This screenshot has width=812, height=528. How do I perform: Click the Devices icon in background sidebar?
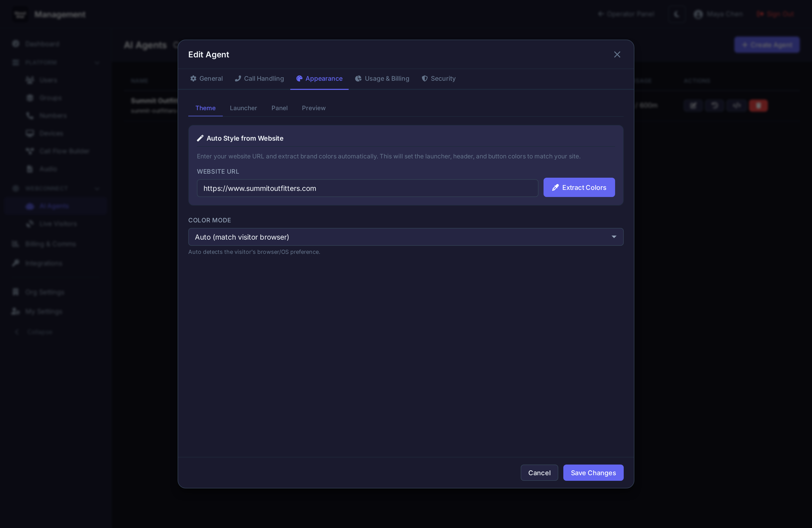(x=30, y=133)
